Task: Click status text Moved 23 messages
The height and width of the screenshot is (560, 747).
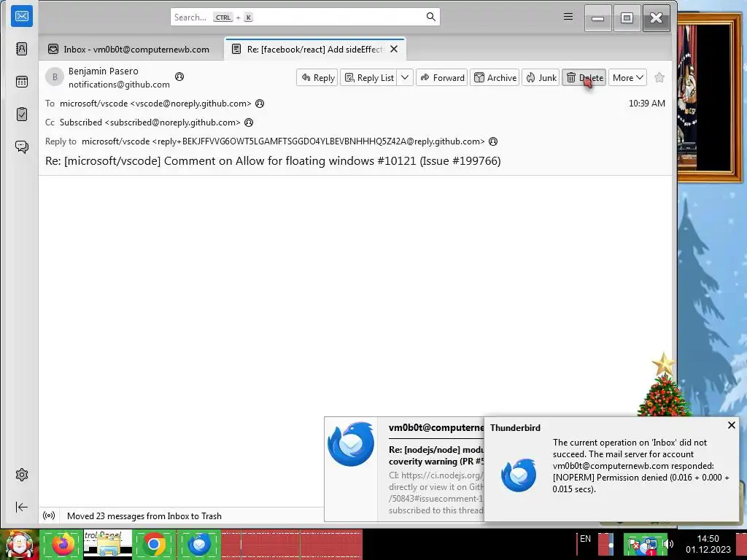Action: point(144,516)
